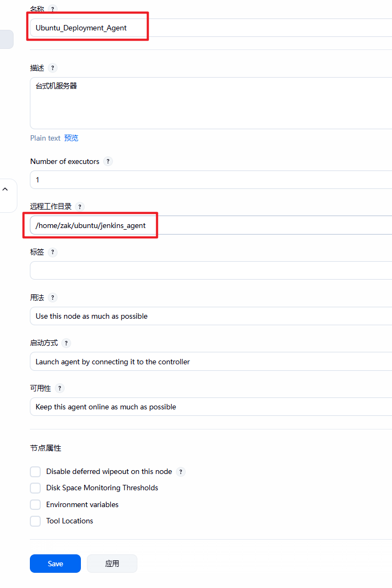Click the 应用 apply button
This screenshot has height=588, width=392.
point(112,564)
